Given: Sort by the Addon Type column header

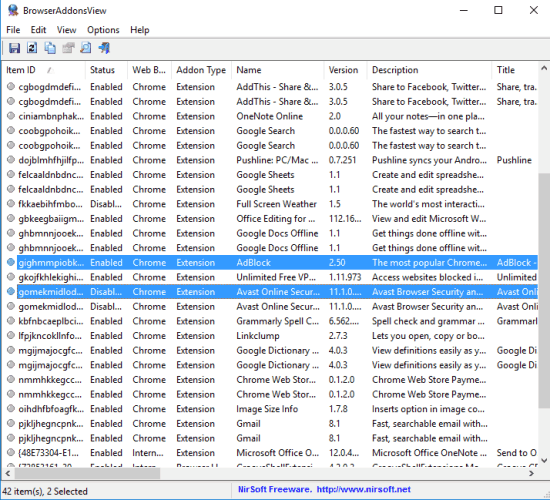Looking at the screenshot, I should point(201,70).
